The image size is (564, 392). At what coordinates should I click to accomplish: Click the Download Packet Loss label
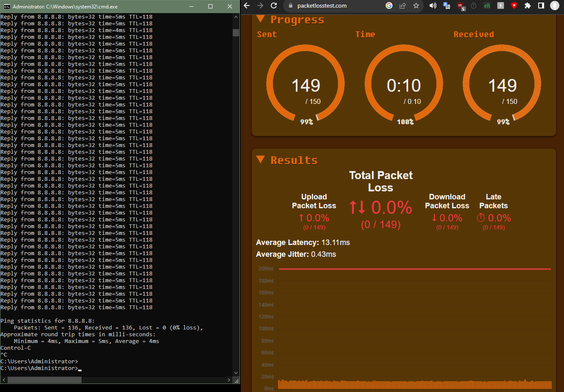[x=447, y=201]
